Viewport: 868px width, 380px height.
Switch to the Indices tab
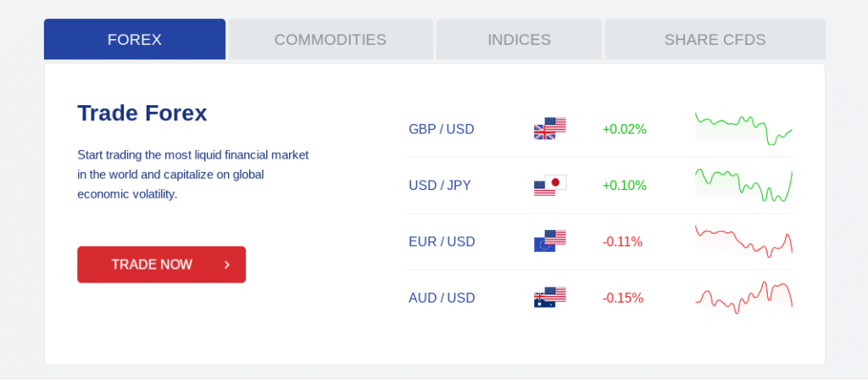(519, 40)
